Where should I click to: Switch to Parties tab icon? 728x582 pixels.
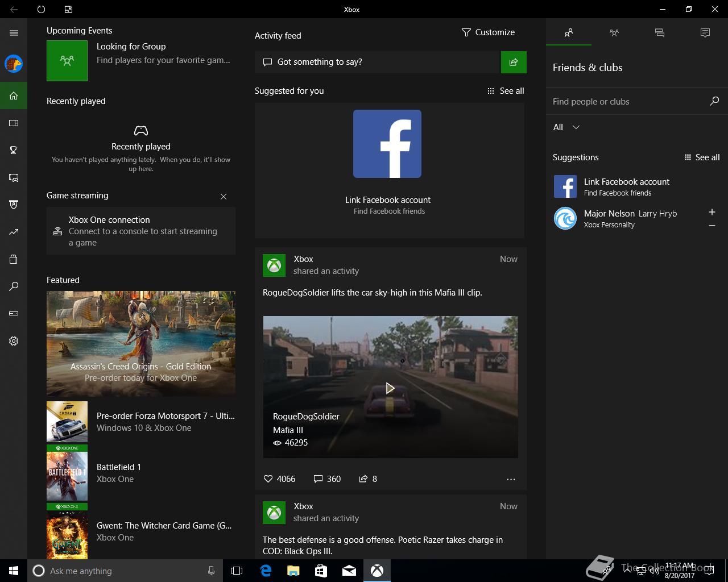point(614,33)
